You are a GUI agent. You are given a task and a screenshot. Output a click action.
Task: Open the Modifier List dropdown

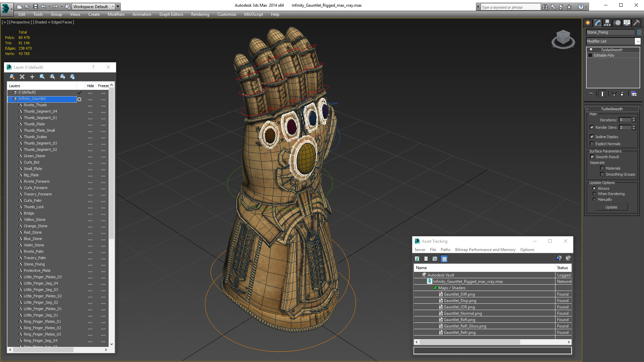click(x=638, y=41)
